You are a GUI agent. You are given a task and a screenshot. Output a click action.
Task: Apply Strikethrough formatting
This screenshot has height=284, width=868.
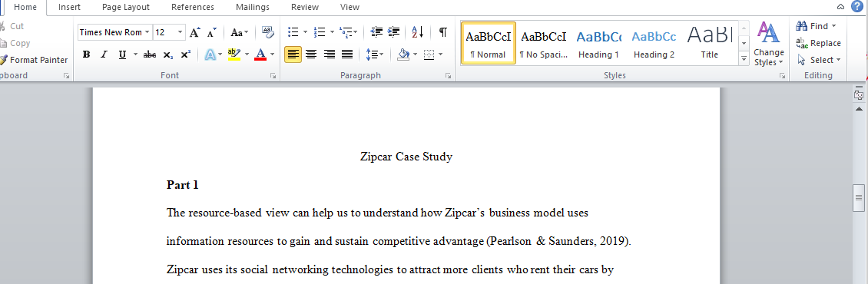150,54
